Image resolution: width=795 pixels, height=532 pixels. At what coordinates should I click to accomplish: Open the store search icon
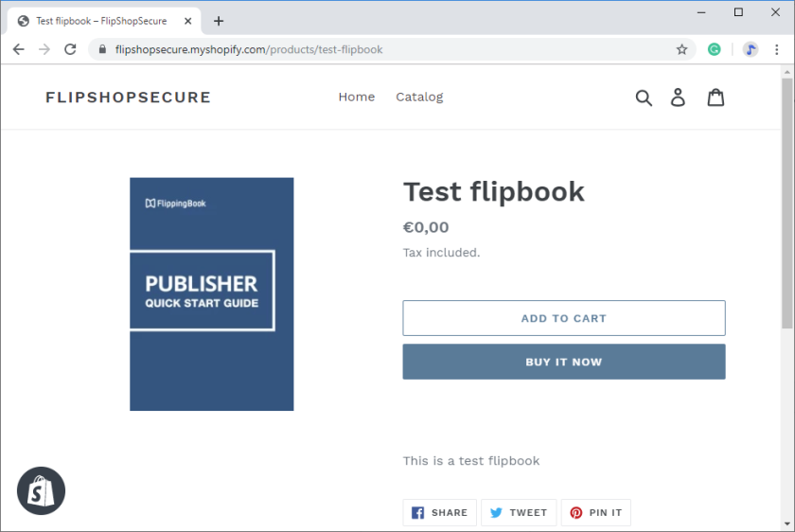(x=644, y=98)
